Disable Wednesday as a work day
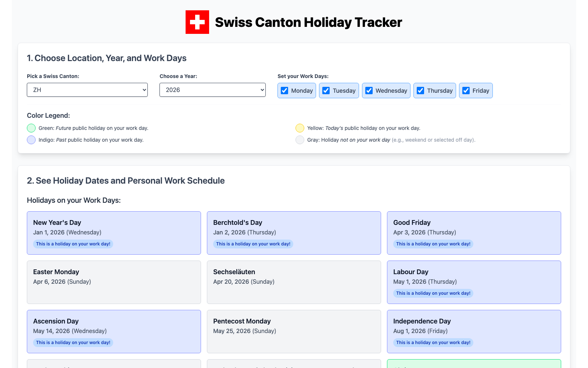Viewport: 588px width, 368px height. point(369,91)
